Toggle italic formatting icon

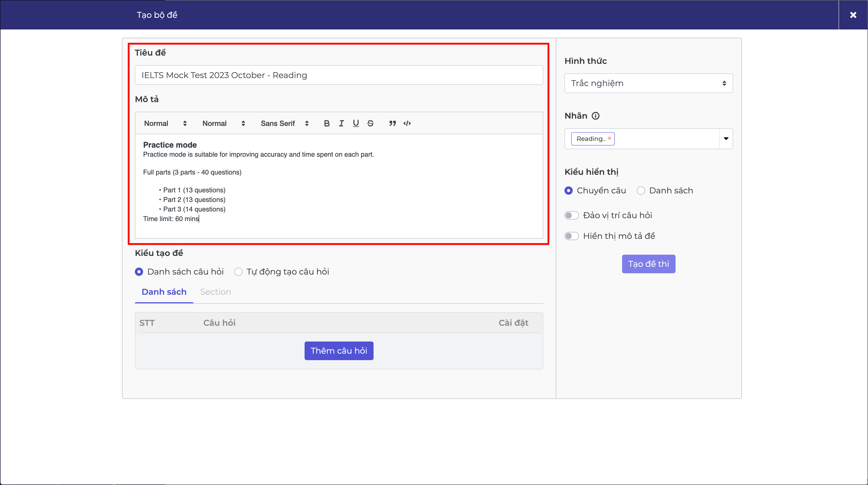tap(341, 123)
